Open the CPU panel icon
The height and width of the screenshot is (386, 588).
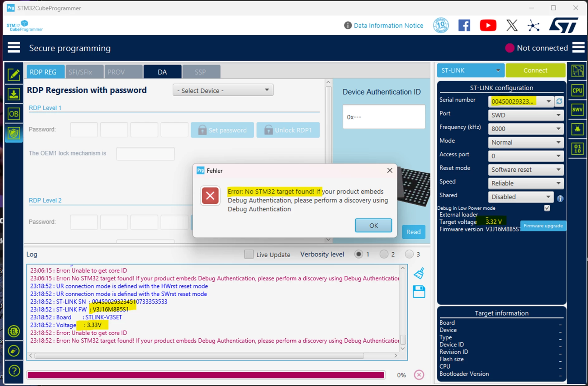577,90
